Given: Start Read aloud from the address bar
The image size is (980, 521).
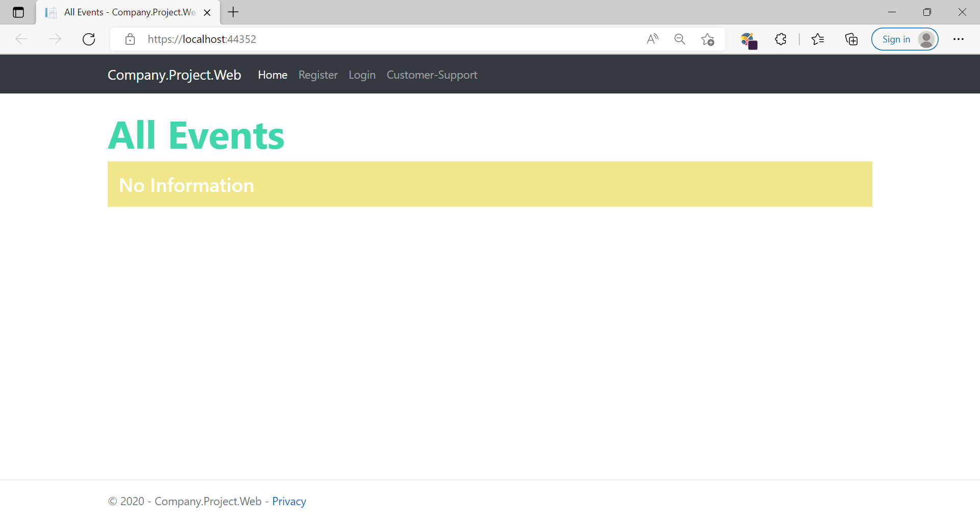Looking at the screenshot, I should (x=653, y=39).
